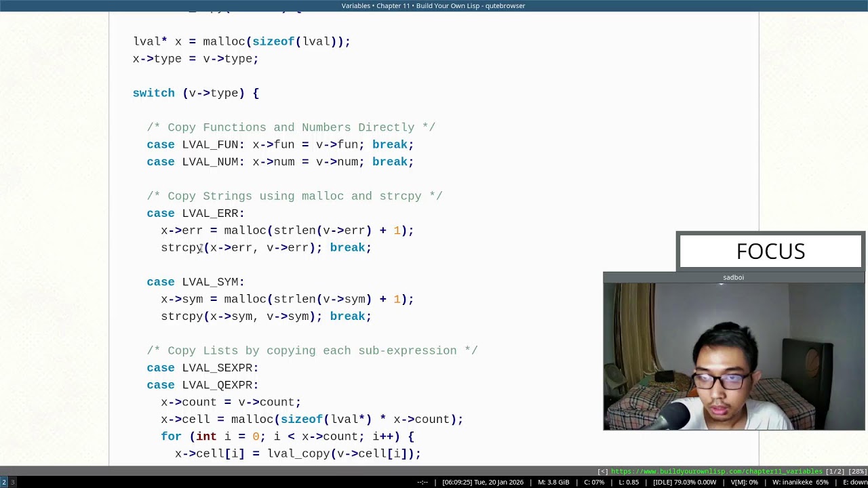
Task: Click the 'x->cell = malloc(sizeof' line
Action: pyautogui.click(x=312, y=419)
